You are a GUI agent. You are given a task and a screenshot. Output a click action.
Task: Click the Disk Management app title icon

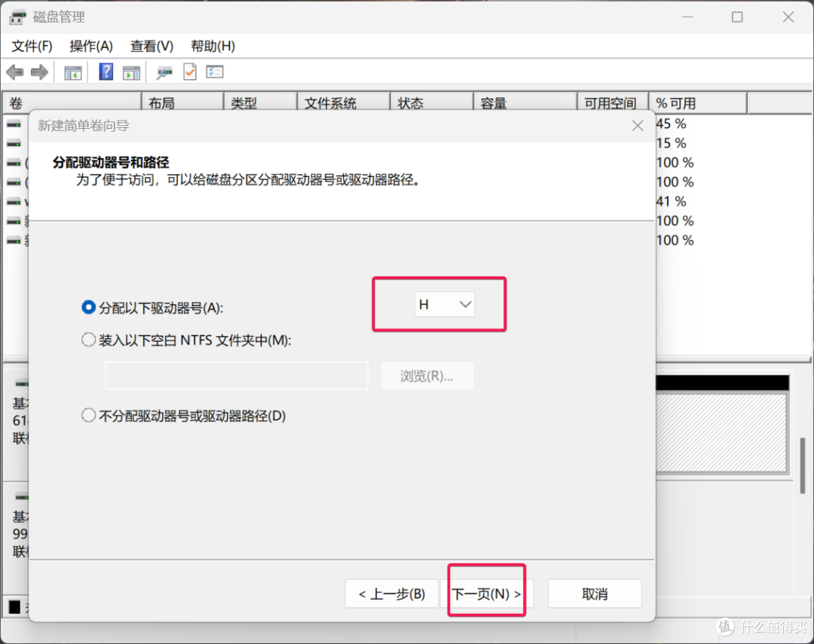point(17,17)
